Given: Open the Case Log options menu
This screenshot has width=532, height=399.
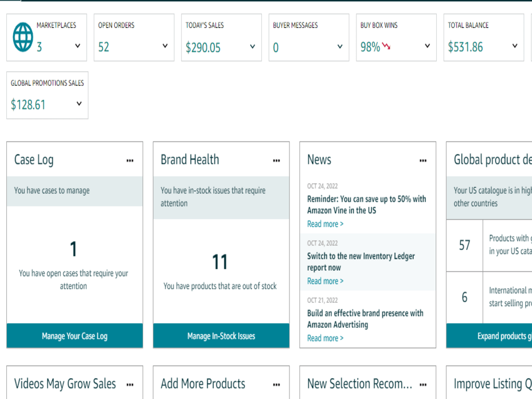Looking at the screenshot, I should click(130, 161).
